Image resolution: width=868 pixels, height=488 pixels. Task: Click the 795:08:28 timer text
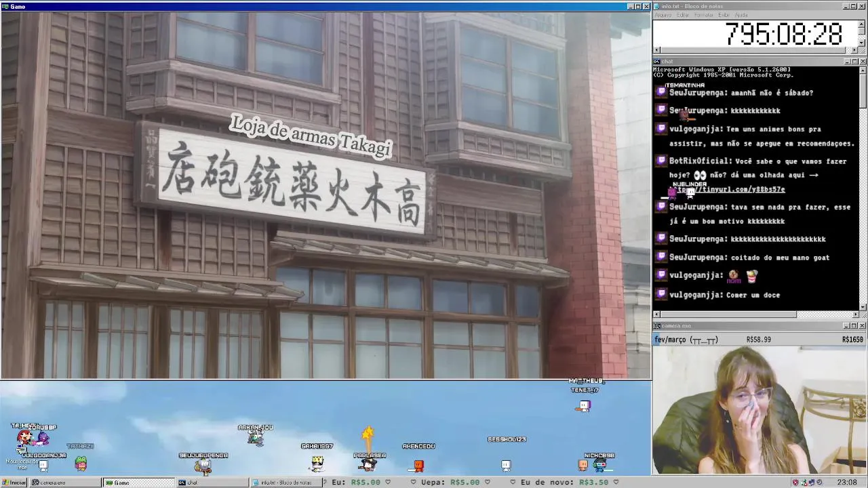coord(784,34)
